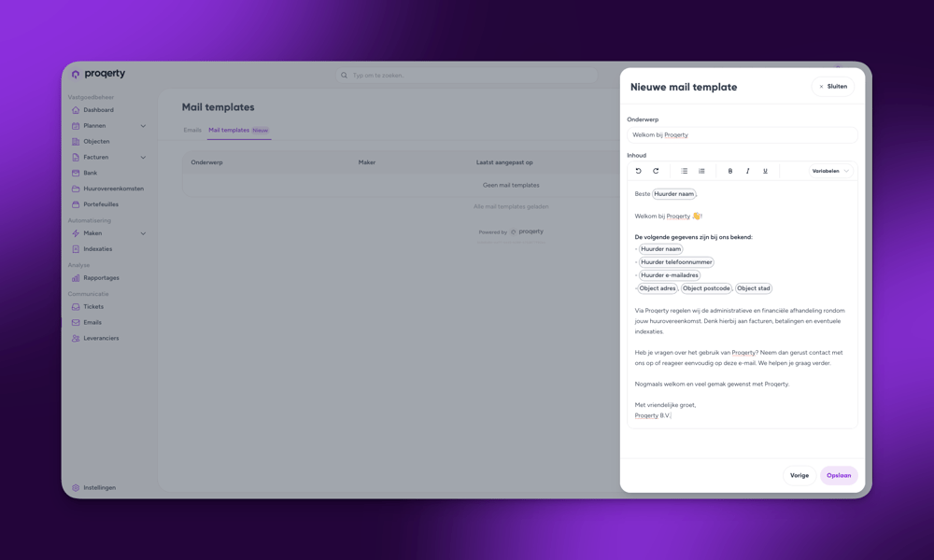
Task: Apply italic formatting in the template editor
Action: coord(747,171)
